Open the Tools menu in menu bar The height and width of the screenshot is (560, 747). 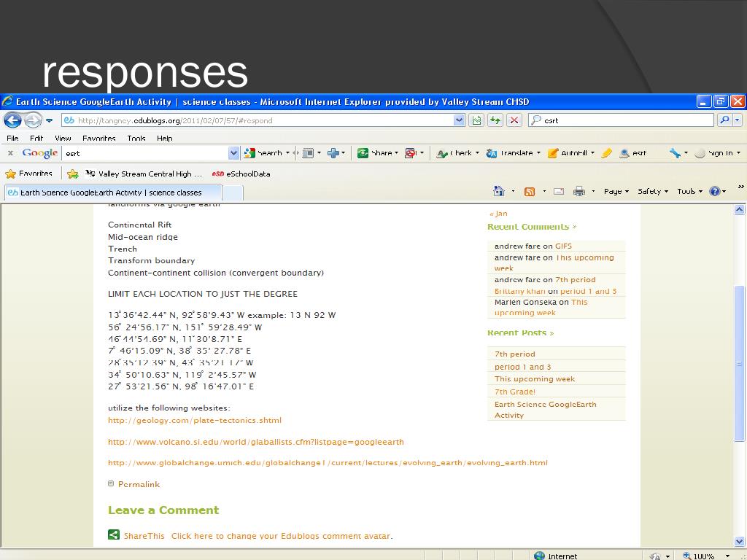coord(136,138)
